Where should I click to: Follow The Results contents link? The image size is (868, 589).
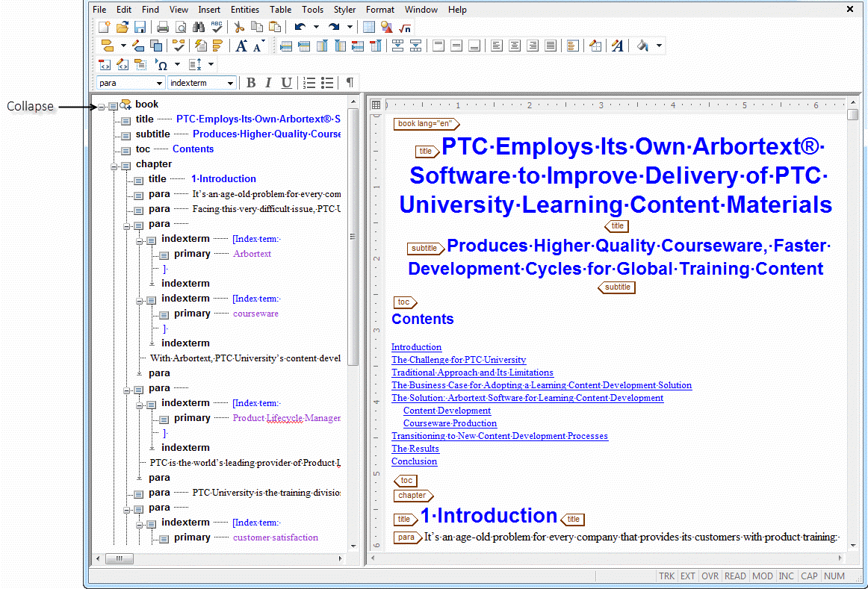[x=415, y=449]
